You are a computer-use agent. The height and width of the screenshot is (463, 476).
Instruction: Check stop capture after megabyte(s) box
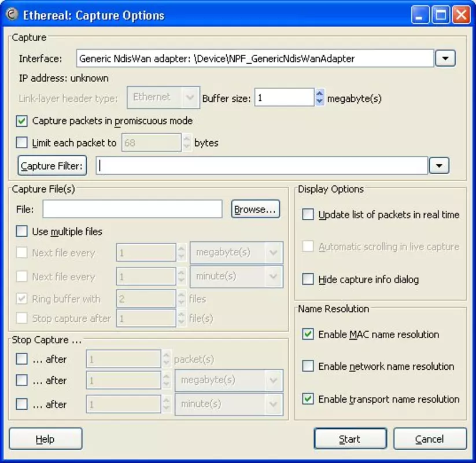[21, 380]
